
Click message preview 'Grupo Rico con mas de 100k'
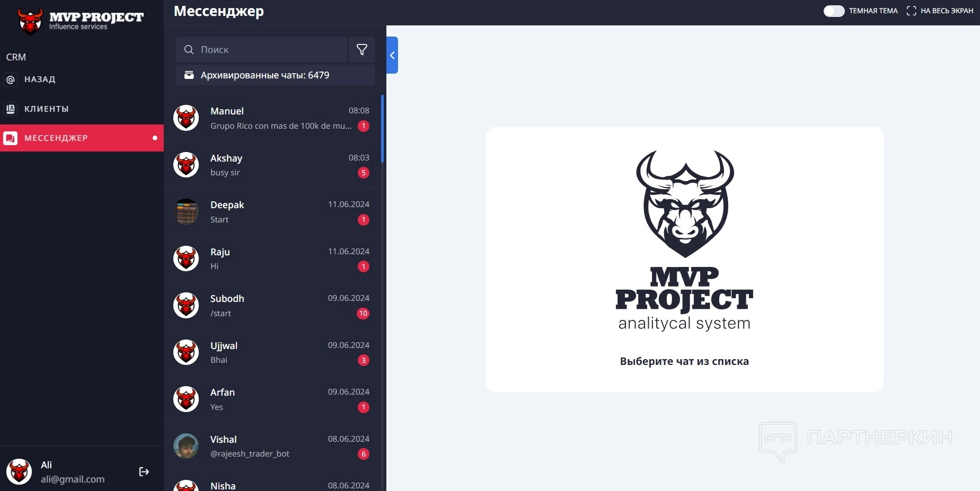click(x=281, y=126)
